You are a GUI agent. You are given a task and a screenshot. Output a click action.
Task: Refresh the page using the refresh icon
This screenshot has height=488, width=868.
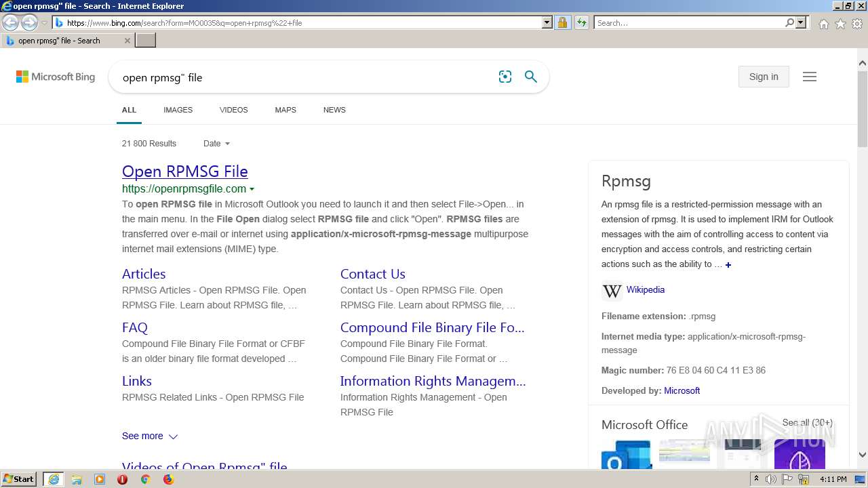pyautogui.click(x=581, y=22)
